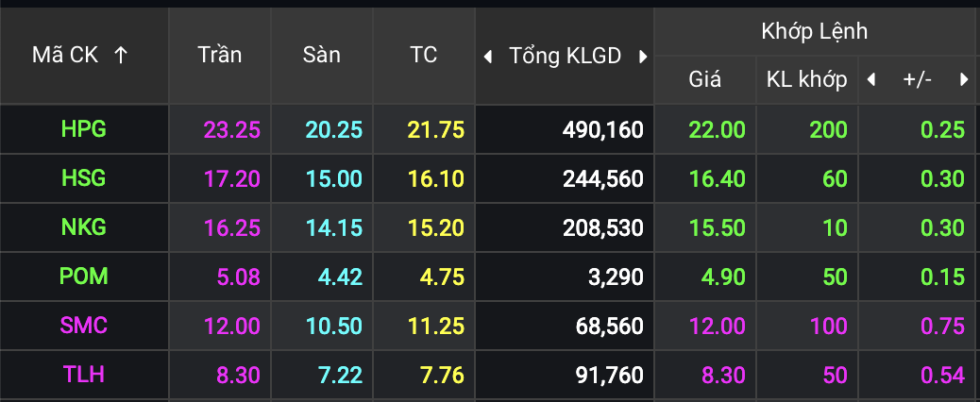Click SMC ceiling price 12.00 in Trần column
980x402 pixels.
coord(231,327)
